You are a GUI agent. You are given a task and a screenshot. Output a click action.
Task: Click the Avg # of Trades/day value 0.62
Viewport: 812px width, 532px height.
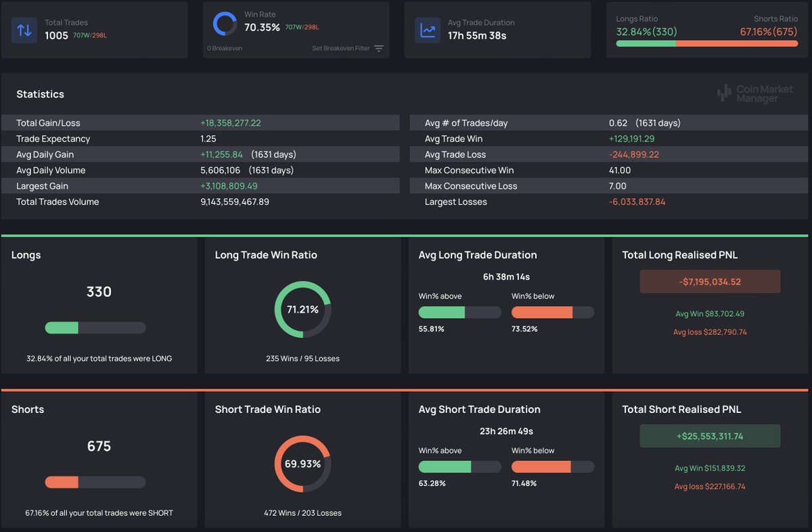coord(618,123)
